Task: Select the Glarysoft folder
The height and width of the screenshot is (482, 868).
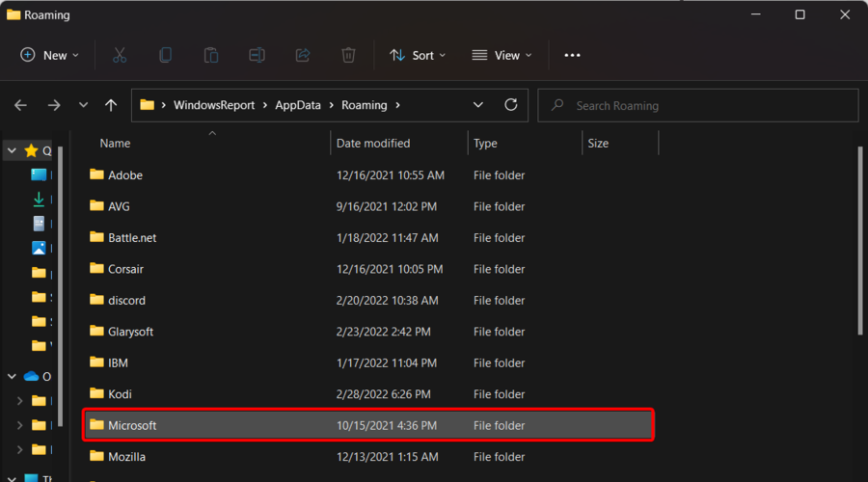Action: pyautogui.click(x=368, y=332)
